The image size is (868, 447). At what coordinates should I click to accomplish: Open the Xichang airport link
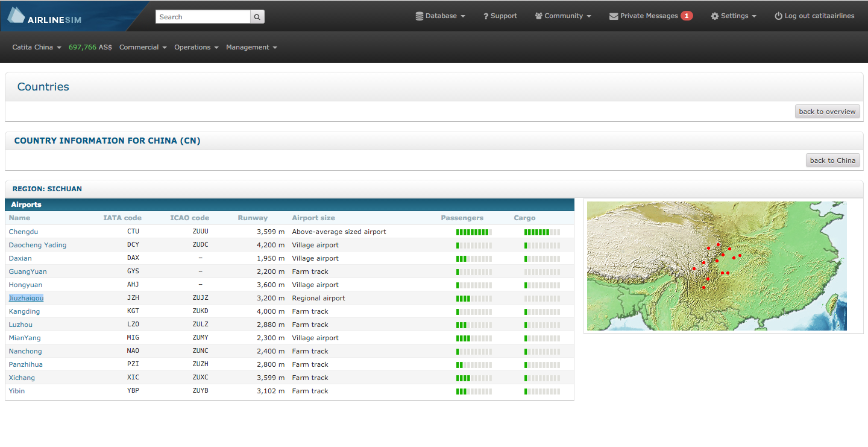pyautogui.click(x=22, y=378)
